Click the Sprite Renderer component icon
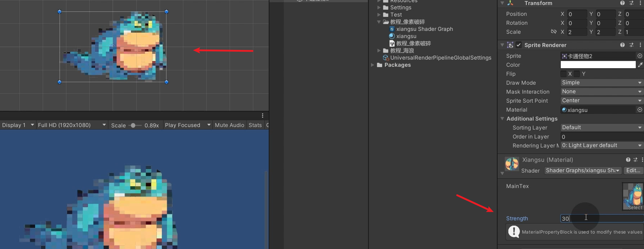644x249 pixels. point(510,45)
